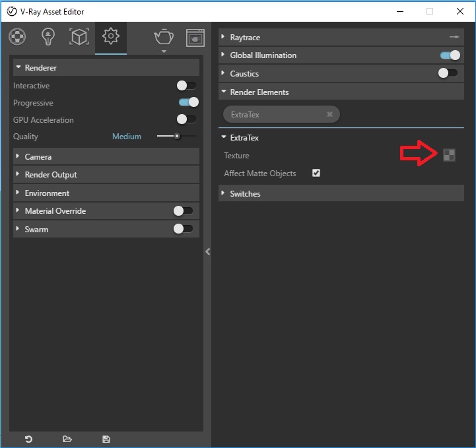Turn off Global Illumination toggle
The height and width of the screenshot is (448, 476).
450,55
